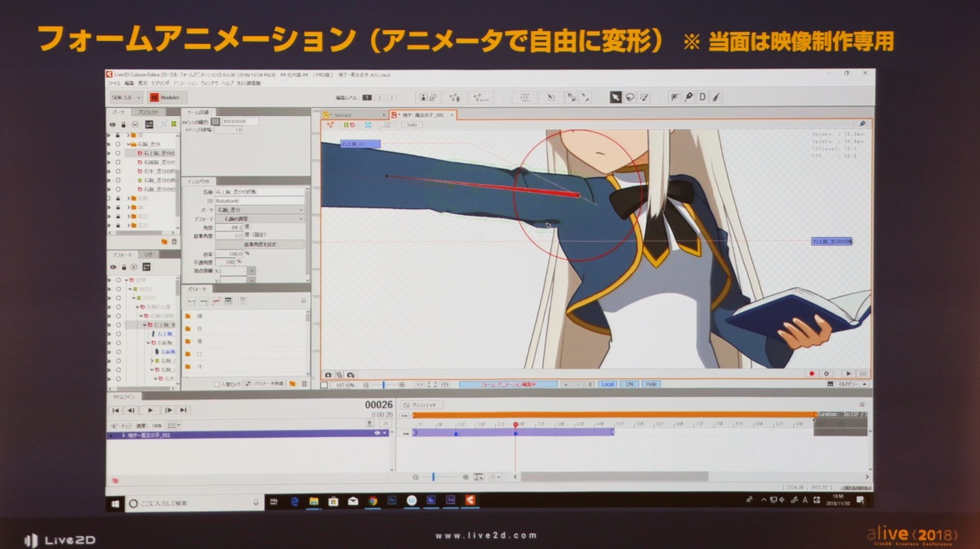Jump to timeline first frame button
Screen dimensions: 980x549
coord(116,410)
